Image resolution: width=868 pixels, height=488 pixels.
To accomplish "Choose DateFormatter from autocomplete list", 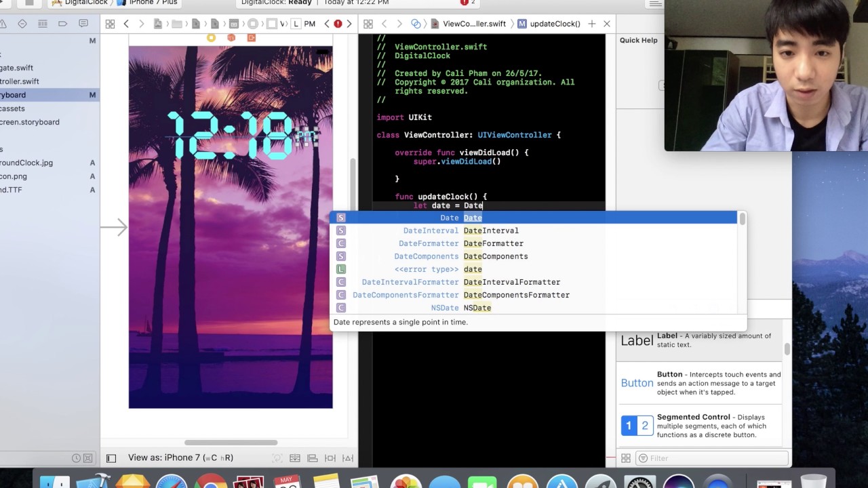I will tap(533, 243).
